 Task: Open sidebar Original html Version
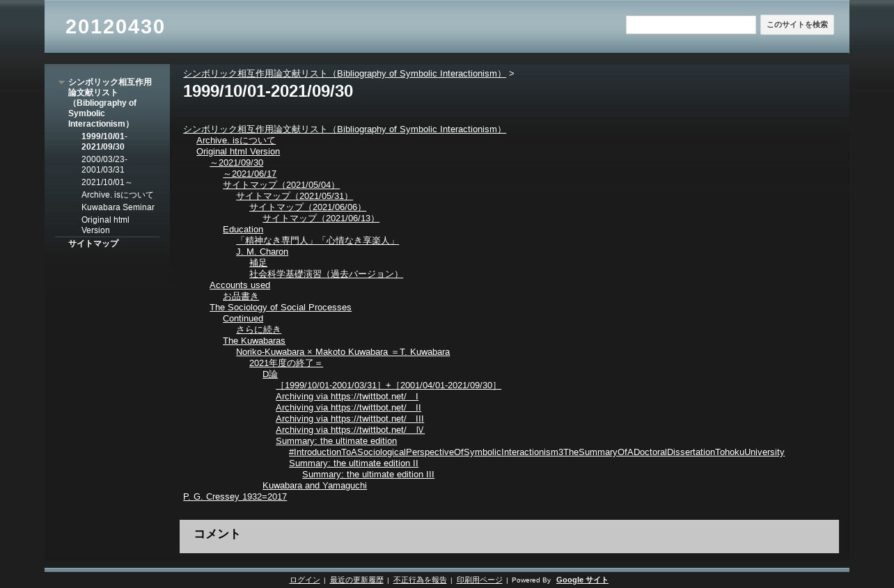coord(105,225)
